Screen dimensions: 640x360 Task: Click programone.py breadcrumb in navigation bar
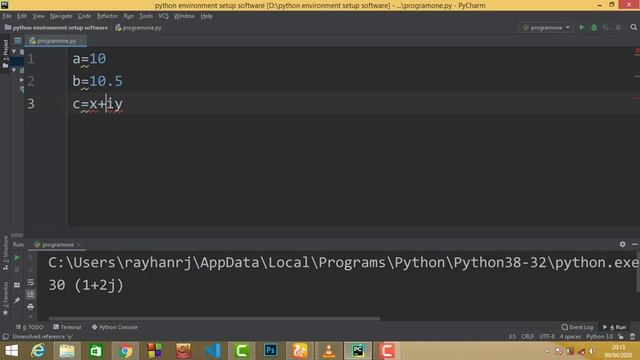click(x=138, y=28)
